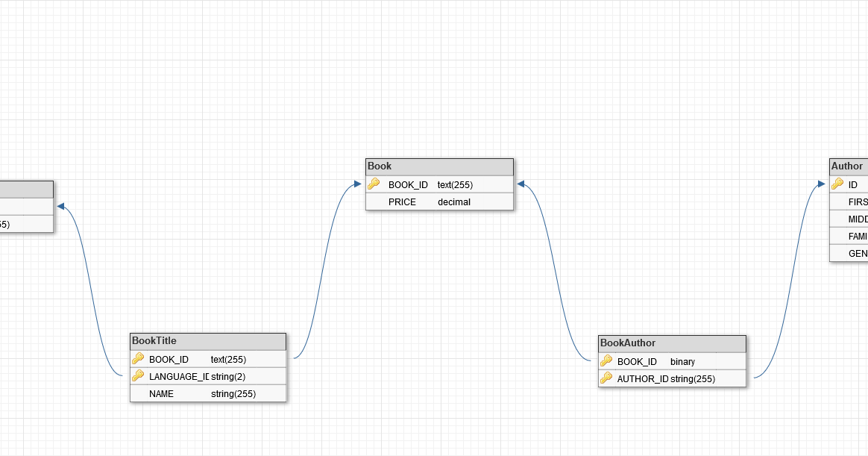
Task: Click the key icon beside AUTHOR_ID row
Action: pyautogui.click(x=606, y=378)
